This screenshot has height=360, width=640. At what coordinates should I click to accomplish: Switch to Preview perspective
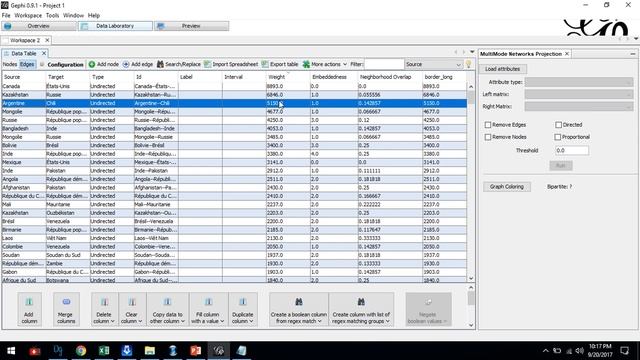(191, 26)
